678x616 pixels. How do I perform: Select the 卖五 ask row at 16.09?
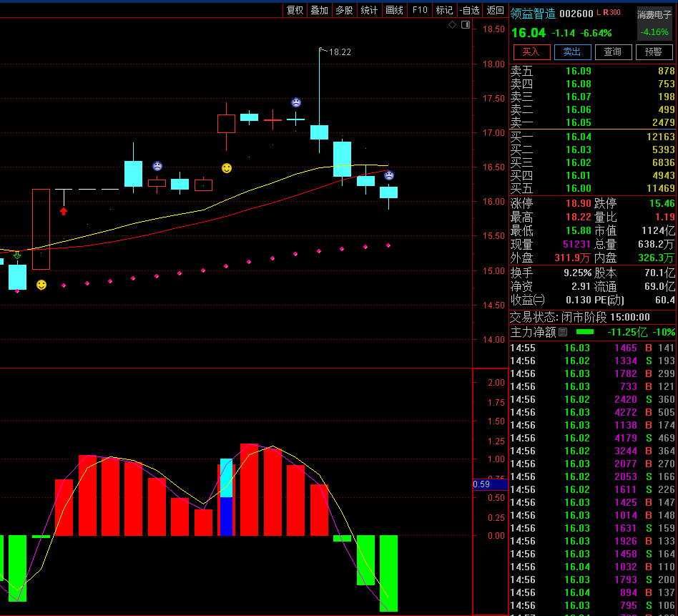[x=592, y=71]
